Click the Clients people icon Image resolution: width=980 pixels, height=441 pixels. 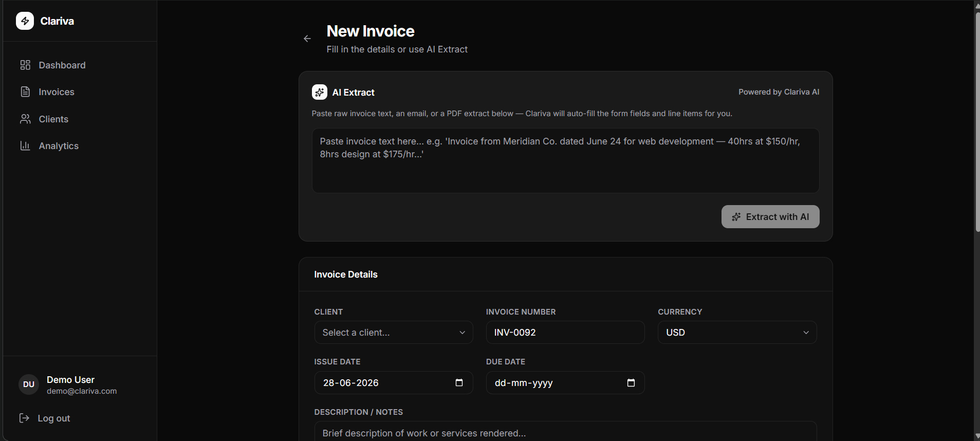click(x=25, y=119)
